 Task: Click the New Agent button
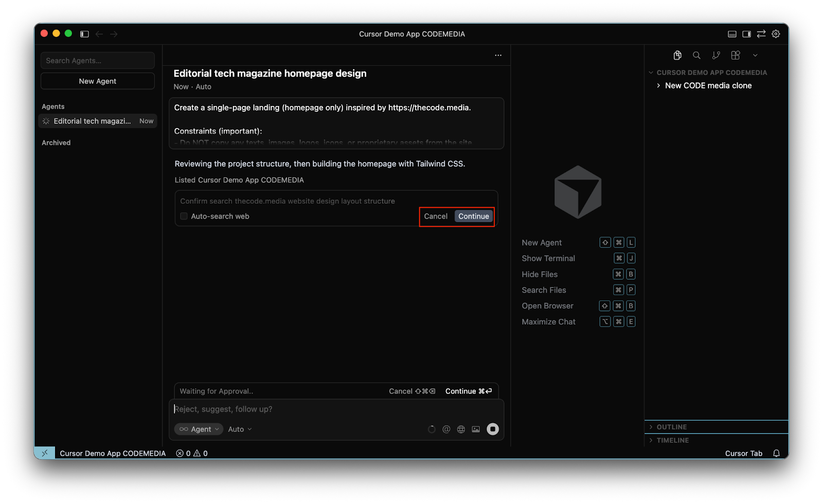[x=97, y=81]
